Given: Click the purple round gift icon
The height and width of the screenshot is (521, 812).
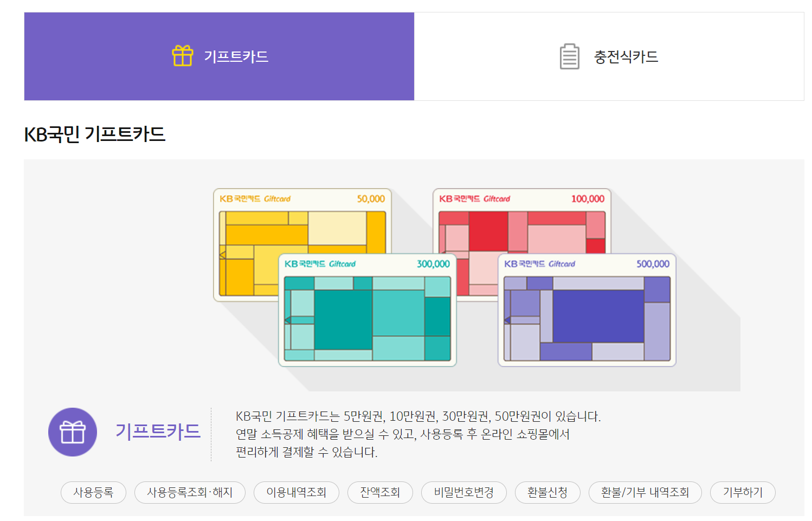Looking at the screenshot, I should coord(73,432).
